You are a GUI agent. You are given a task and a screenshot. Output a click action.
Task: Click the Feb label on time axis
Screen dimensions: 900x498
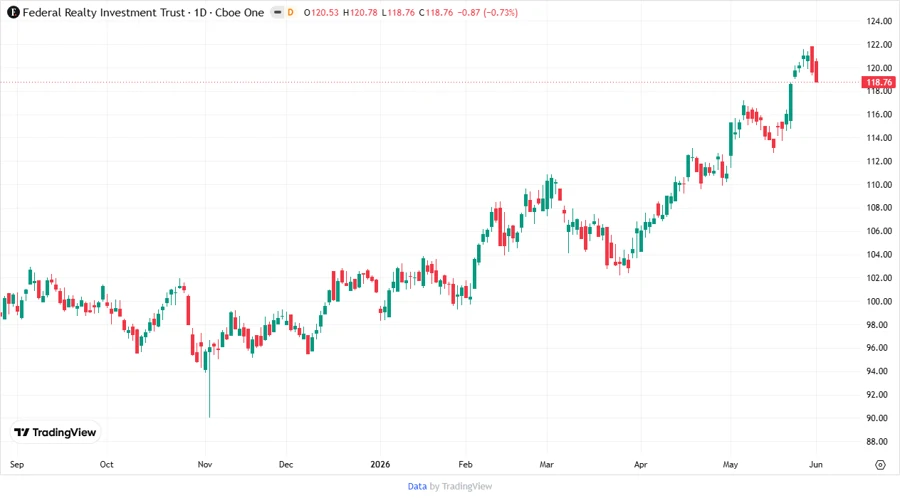click(465, 465)
